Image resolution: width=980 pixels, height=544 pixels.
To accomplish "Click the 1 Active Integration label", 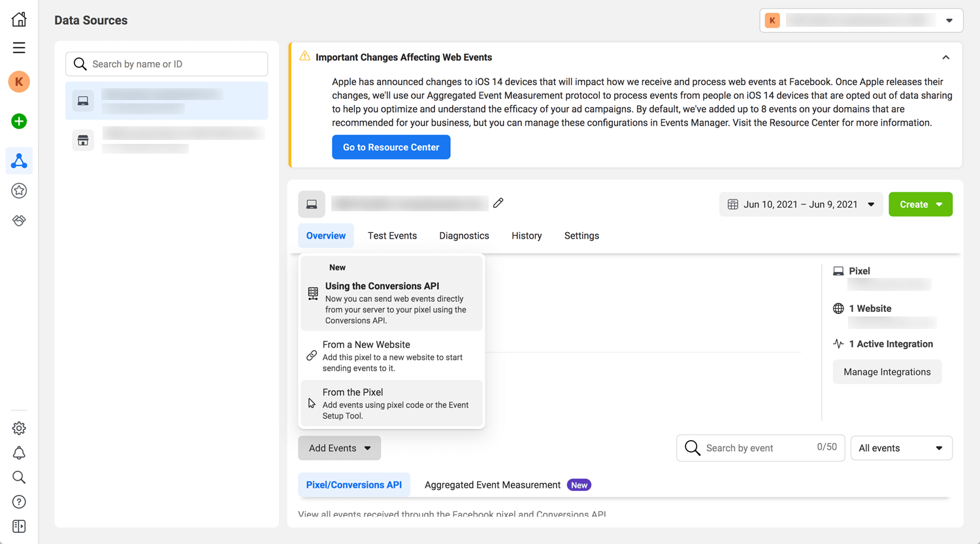I will pos(891,344).
